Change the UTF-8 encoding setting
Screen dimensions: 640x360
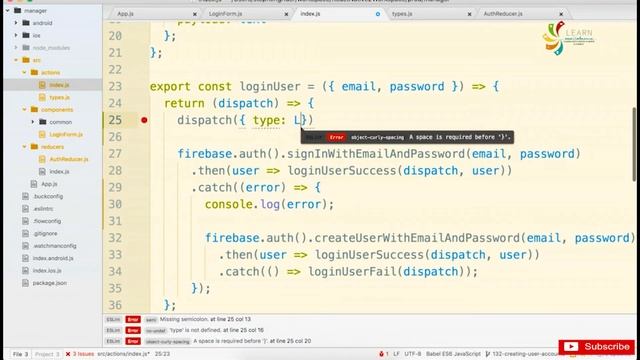click(x=413, y=354)
